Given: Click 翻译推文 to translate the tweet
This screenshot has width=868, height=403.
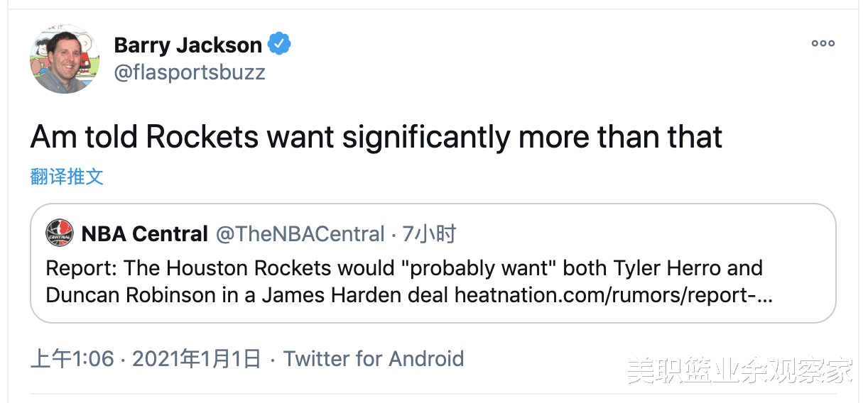Looking at the screenshot, I should point(67,177).
